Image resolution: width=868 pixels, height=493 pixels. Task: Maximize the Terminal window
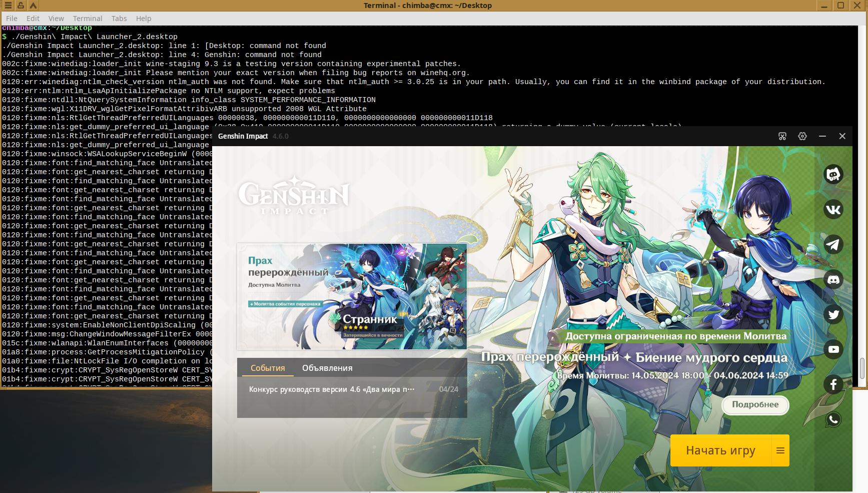tap(841, 6)
